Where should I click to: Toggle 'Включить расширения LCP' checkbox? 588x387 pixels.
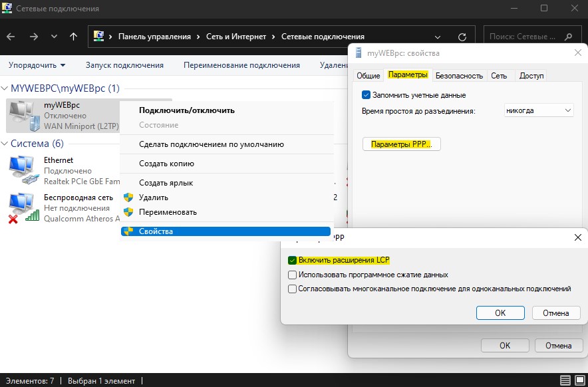[x=292, y=260]
